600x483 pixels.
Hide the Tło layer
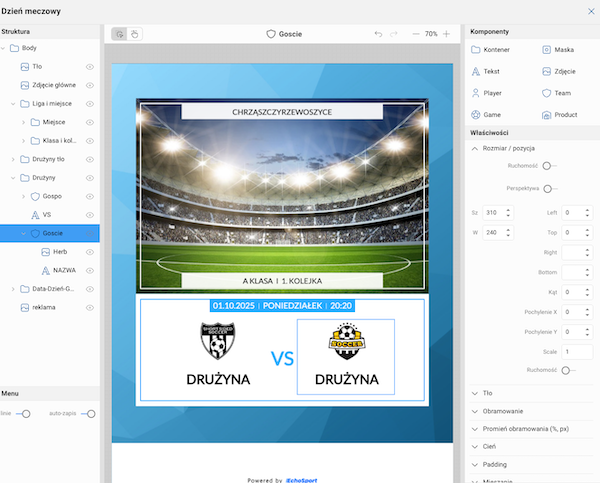pyautogui.click(x=90, y=67)
